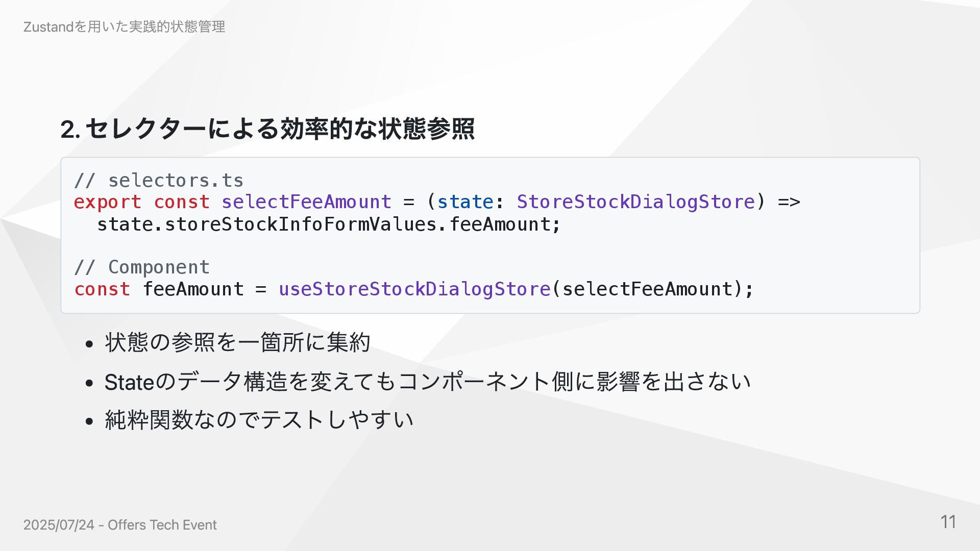Click the comment // selectors.ts
Screen dimensions: 980x551
pyautogui.click(x=159, y=180)
